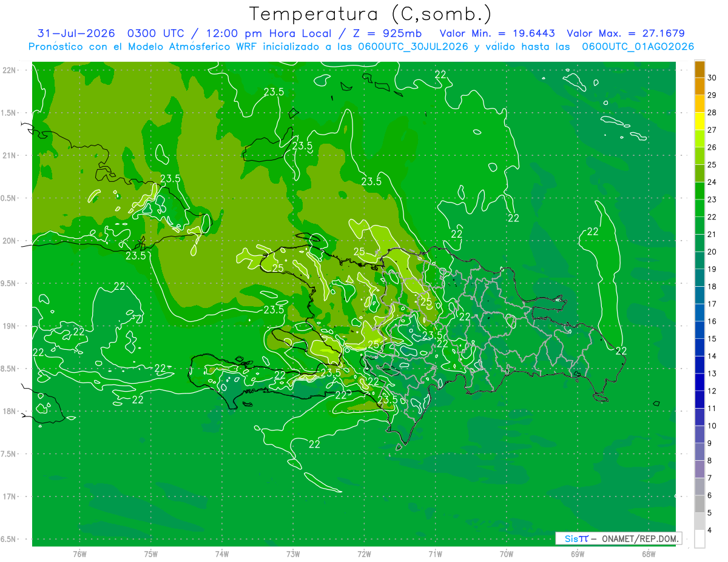The width and height of the screenshot is (728, 562).
Task: Click the "22N" latitude axis label
Action: (10, 70)
